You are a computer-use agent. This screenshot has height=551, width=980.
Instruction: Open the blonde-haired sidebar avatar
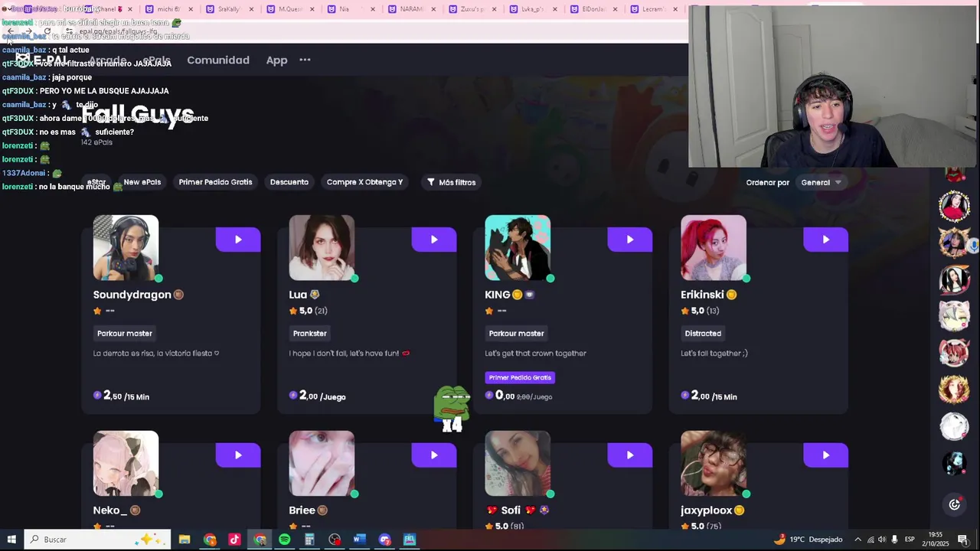click(x=954, y=389)
